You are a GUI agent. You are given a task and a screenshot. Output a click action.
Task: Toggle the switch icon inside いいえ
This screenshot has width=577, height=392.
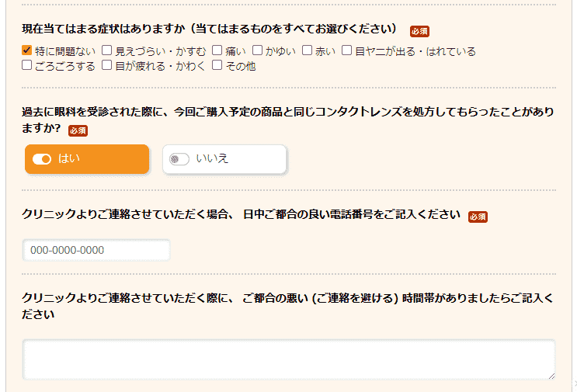pyautogui.click(x=179, y=159)
